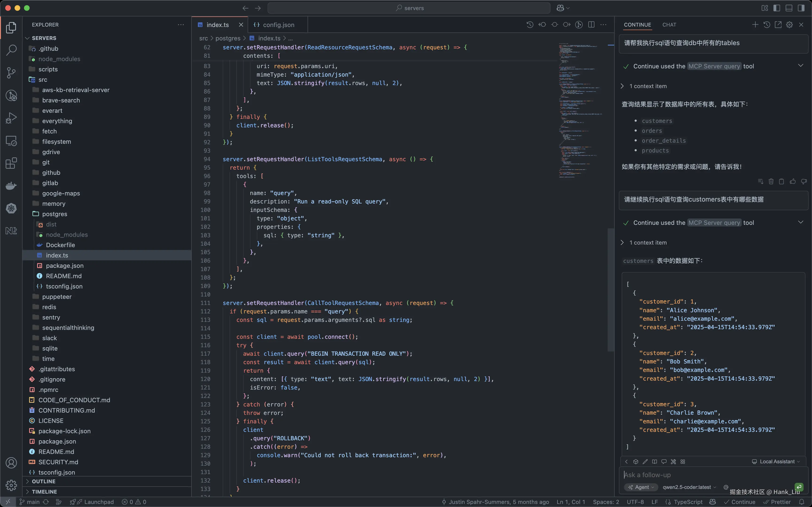The height and width of the screenshot is (507, 812).
Task: Start a new Continue chat session
Action: pyautogui.click(x=755, y=25)
